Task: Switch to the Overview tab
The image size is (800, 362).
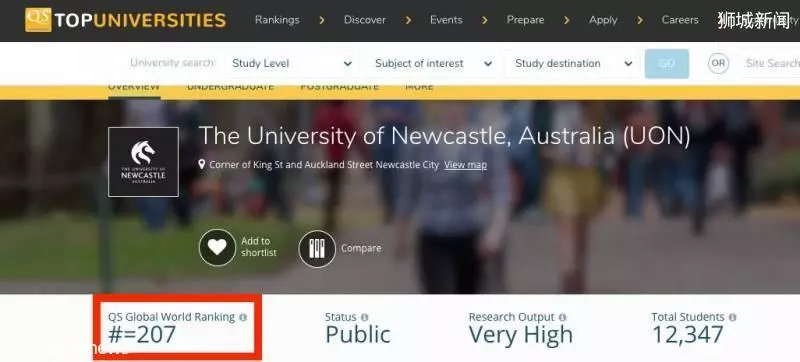Action: pos(134,88)
